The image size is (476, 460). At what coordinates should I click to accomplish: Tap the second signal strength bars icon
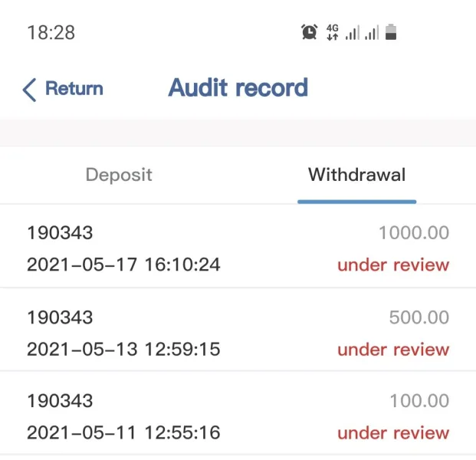372,32
